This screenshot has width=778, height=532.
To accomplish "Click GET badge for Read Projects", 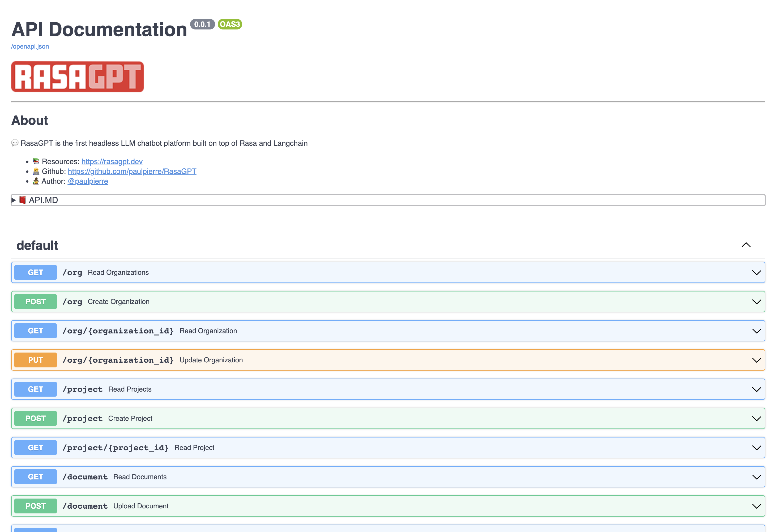I will click(x=36, y=389).
